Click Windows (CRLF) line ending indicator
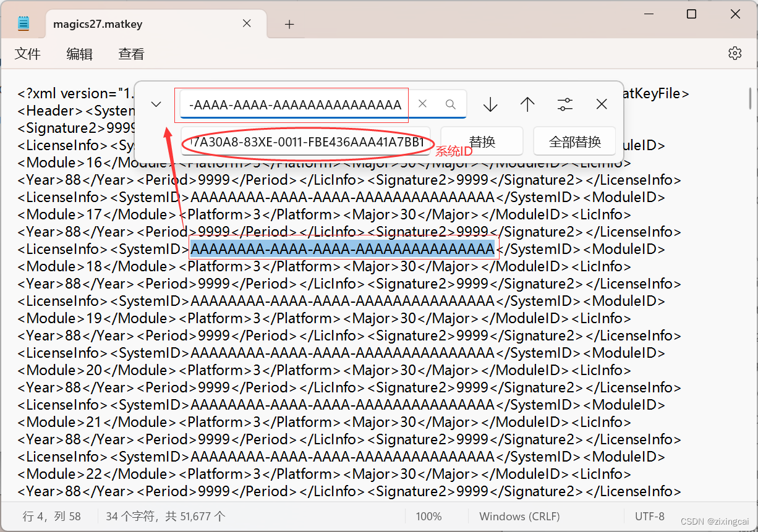The image size is (758, 532). tap(519, 517)
